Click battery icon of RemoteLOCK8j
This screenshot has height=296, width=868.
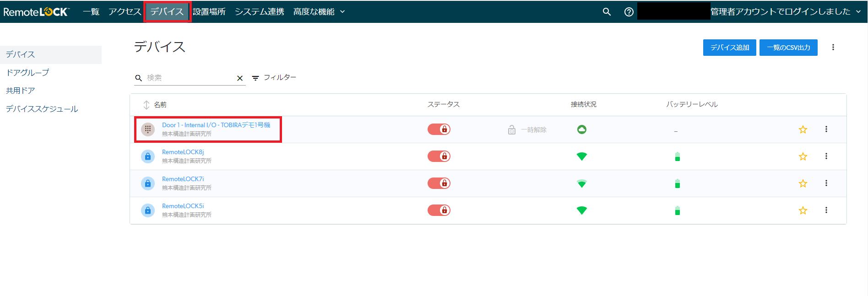coord(678,156)
